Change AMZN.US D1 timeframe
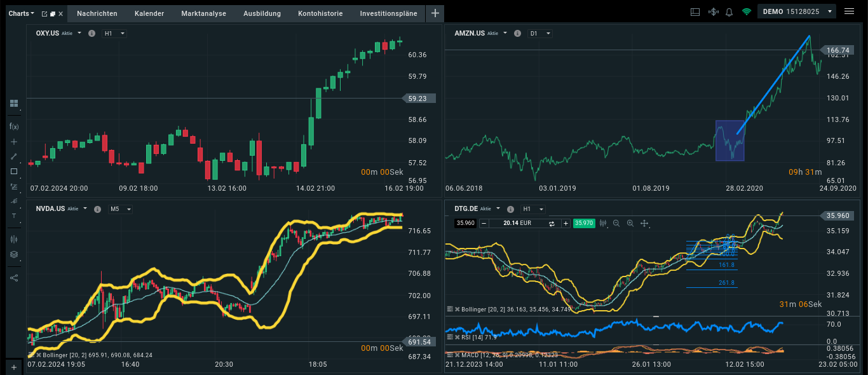The image size is (868, 375). tap(540, 33)
